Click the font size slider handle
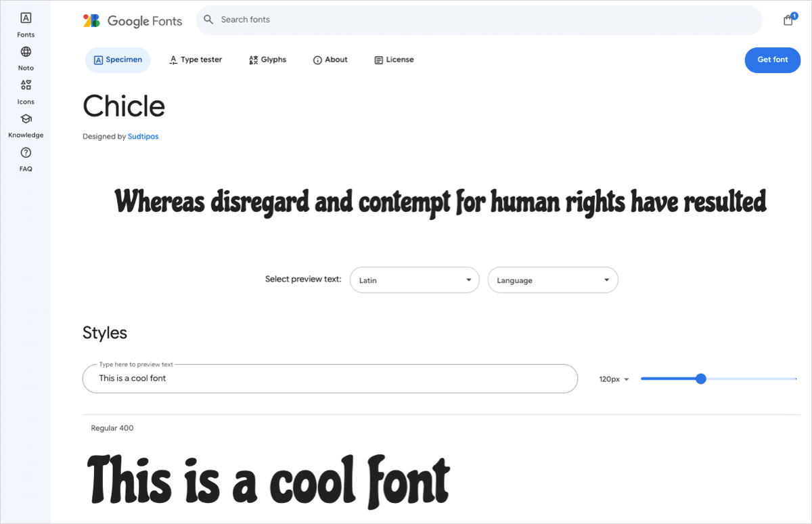Image resolution: width=812 pixels, height=524 pixels. click(701, 378)
